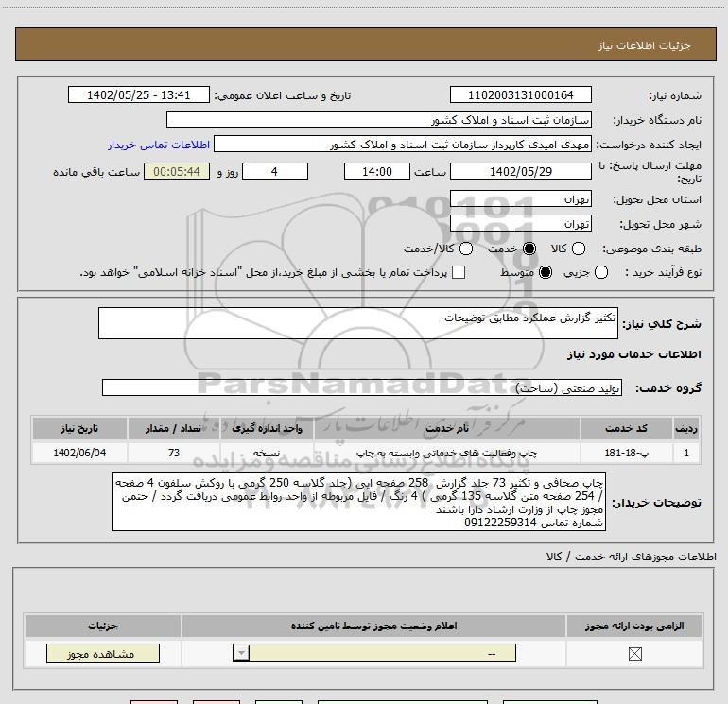This screenshot has height=704, width=728.
Task: Click the نام خدمت column header
Action: pos(447,428)
